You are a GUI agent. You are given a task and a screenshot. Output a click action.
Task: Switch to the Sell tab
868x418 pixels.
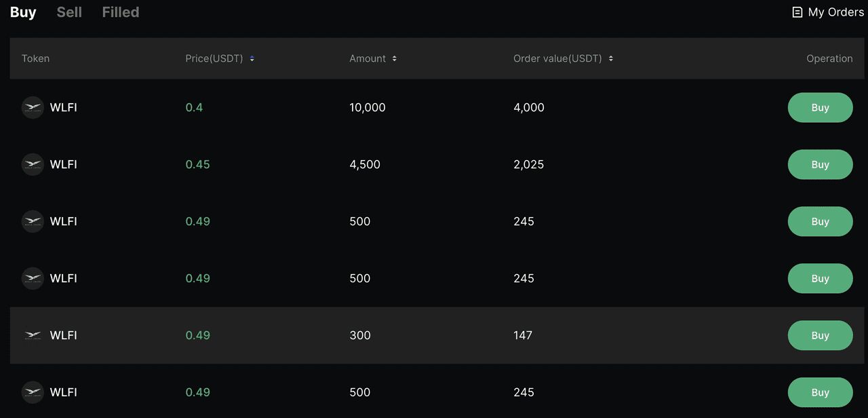tap(69, 12)
